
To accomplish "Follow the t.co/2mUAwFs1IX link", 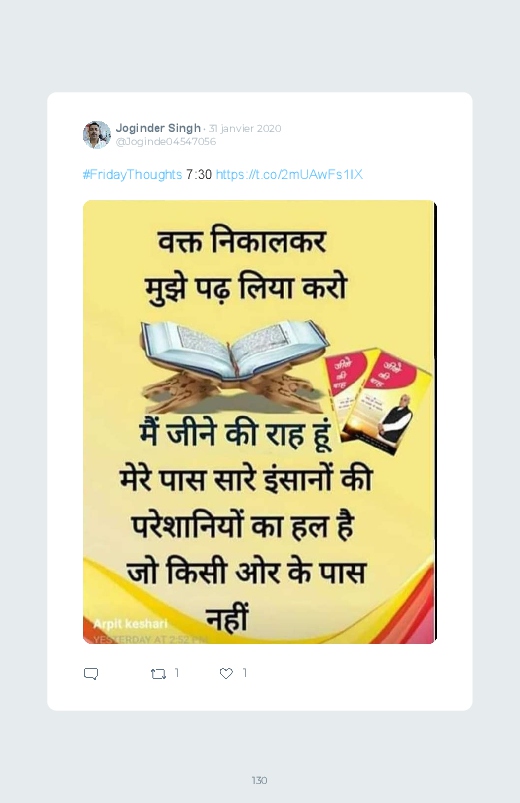I will pos(289,175).
